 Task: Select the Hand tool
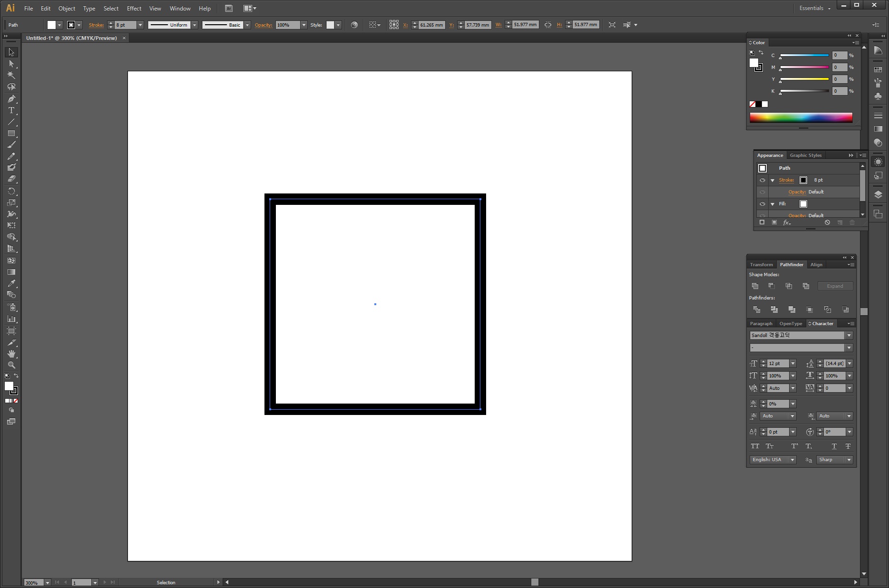11,354
